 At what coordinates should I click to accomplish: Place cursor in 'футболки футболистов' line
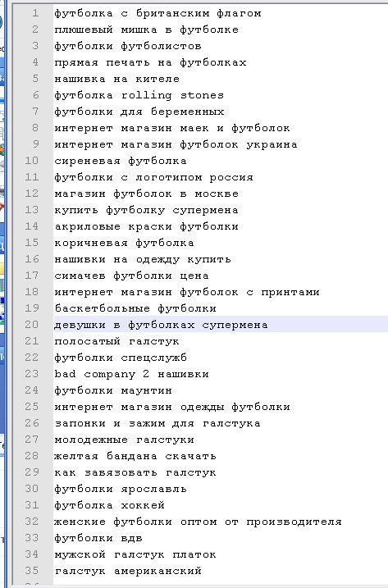[128, 46]
